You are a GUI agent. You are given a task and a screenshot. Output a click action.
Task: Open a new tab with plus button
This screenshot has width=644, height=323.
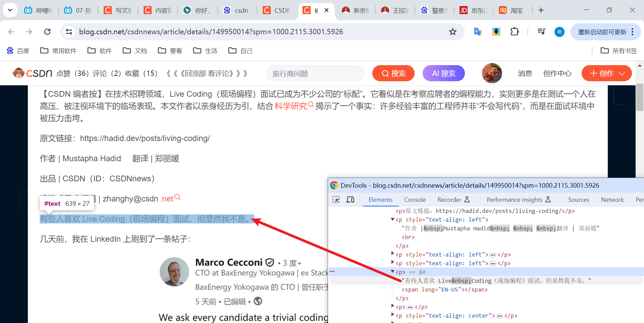541,10
